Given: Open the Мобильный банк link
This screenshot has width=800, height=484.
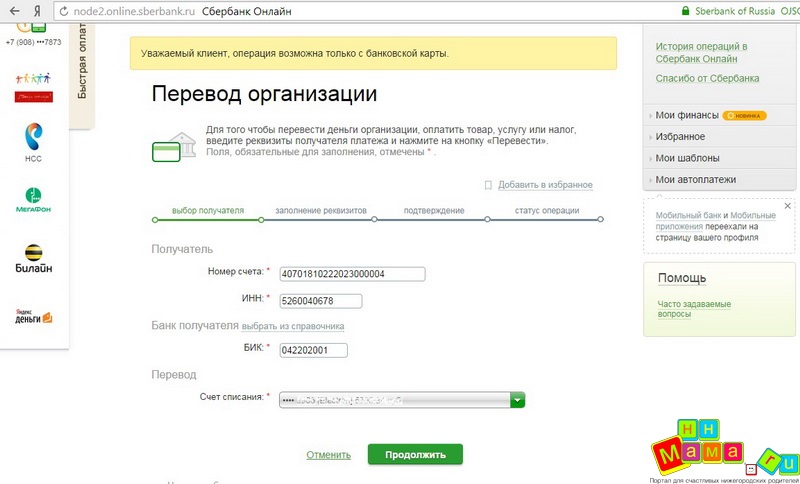Looking at the screenshot, I should [x=688, y=215].
